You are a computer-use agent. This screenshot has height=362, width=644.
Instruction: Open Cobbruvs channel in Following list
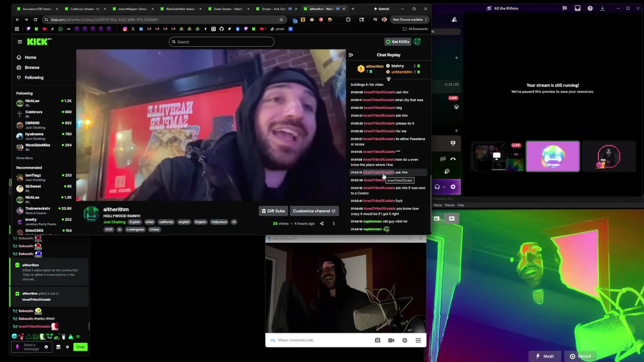(x=44, y=113)
